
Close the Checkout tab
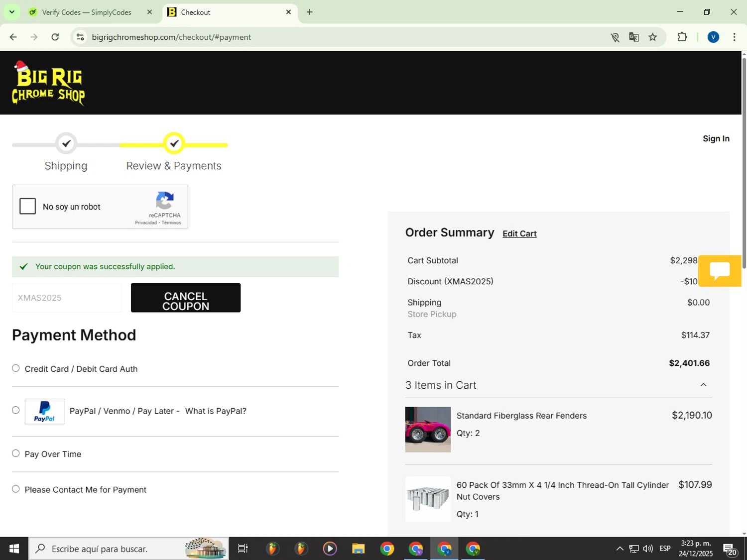pos(288,12)
